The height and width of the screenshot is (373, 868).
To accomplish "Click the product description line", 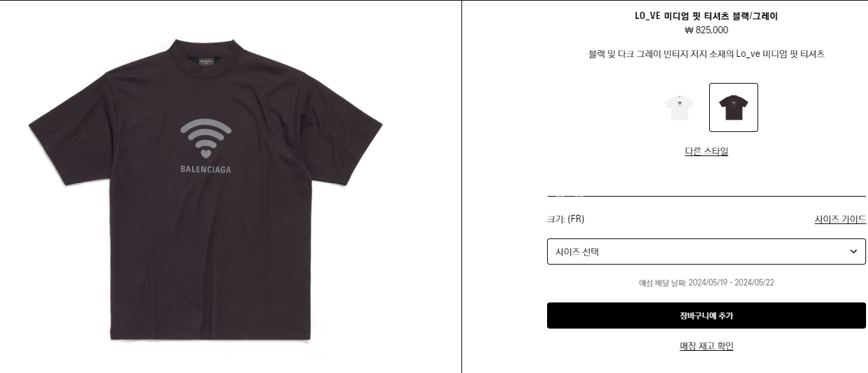I will point(707,54).
